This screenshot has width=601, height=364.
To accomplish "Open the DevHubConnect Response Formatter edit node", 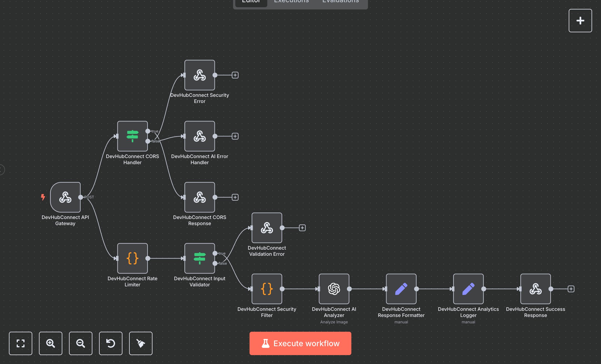I will click(x=401, y=289).
